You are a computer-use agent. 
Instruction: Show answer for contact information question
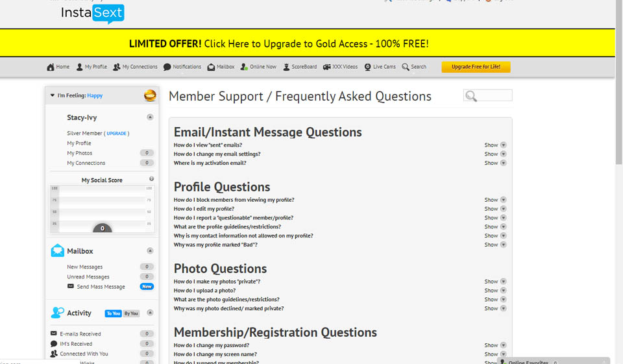pos(495,236)
